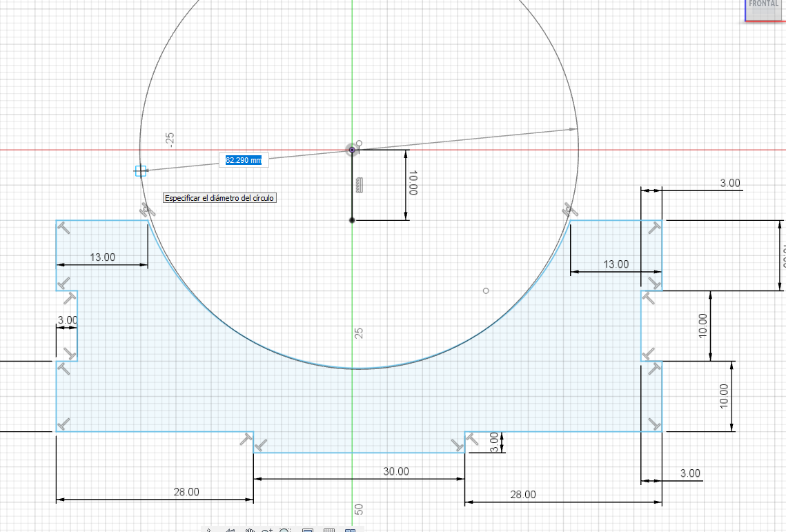Click the perpendicular constraint glyph at the profile's top-left corner
This screenshot has width=786, height=532.
[x=63, y=228]
